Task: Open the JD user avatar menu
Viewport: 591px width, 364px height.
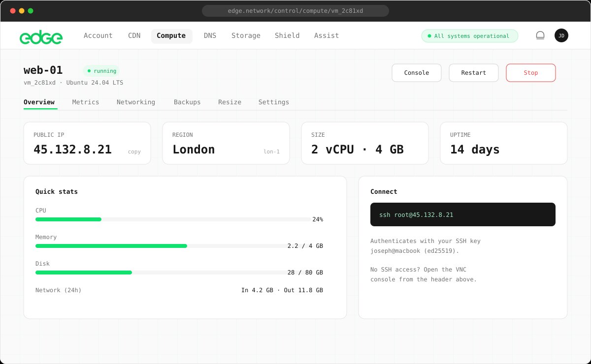Action: click(561, 35)
